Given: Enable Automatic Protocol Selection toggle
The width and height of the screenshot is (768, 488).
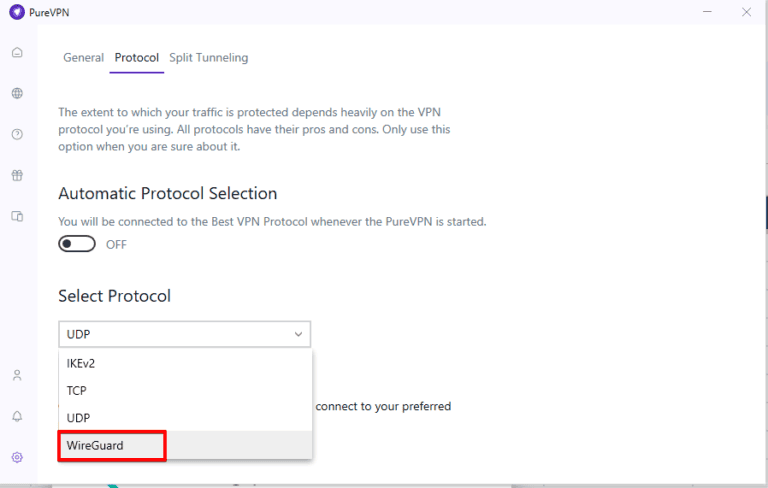Looking at the screenshot, I should tap(77, 244).
